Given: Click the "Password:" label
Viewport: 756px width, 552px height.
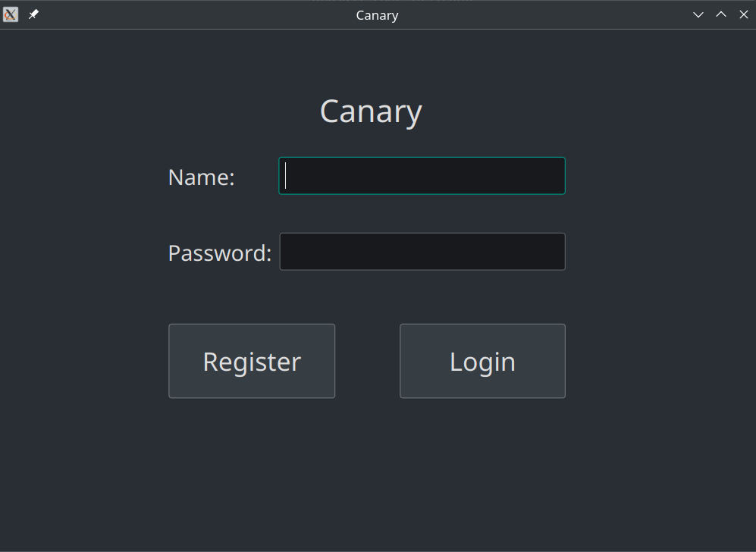Looking at the screenshot, I should (219, 253).
